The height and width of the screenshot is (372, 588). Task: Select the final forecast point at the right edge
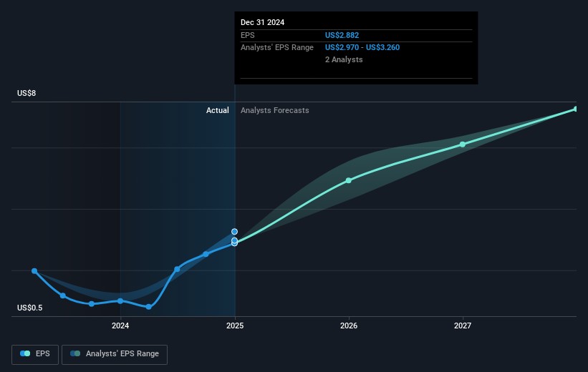point(575,109)
